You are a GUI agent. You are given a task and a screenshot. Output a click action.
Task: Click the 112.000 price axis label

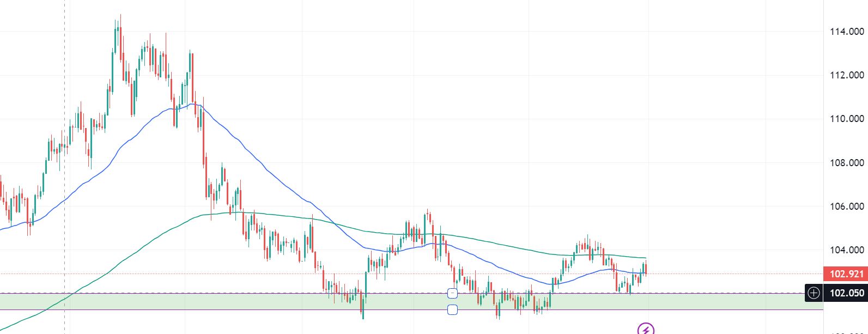click(x=846, y=75)
